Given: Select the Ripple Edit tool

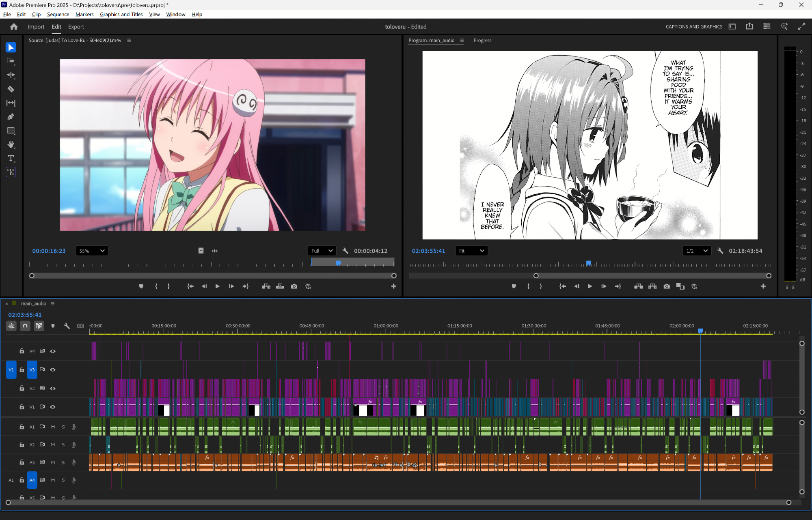Looking at the screenshot, I should tap(11, 75).
